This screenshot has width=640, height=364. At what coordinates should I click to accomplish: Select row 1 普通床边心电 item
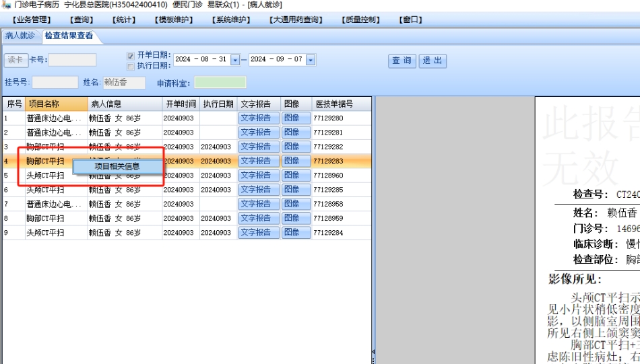point(54,118)
